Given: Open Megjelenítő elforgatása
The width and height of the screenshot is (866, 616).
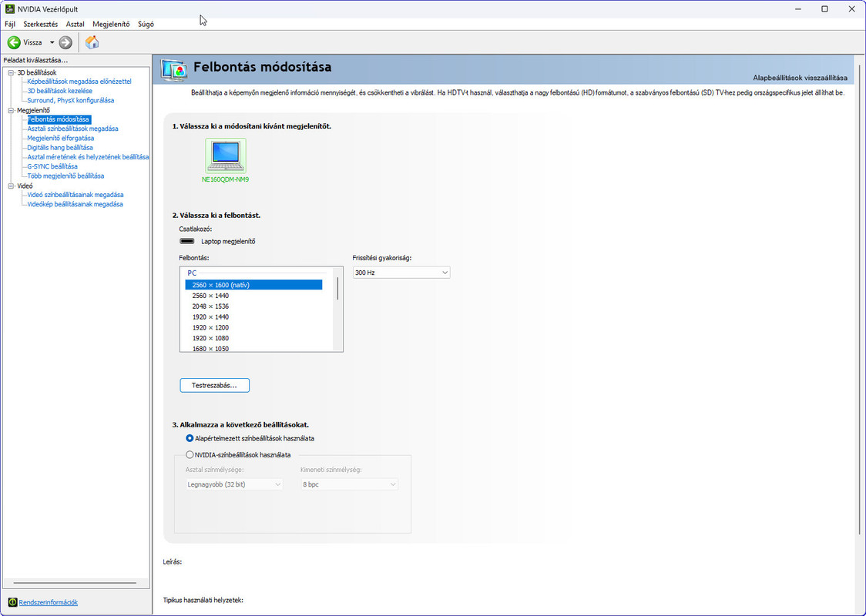Looking at the screenshot, I should click(x=61, y=138).
